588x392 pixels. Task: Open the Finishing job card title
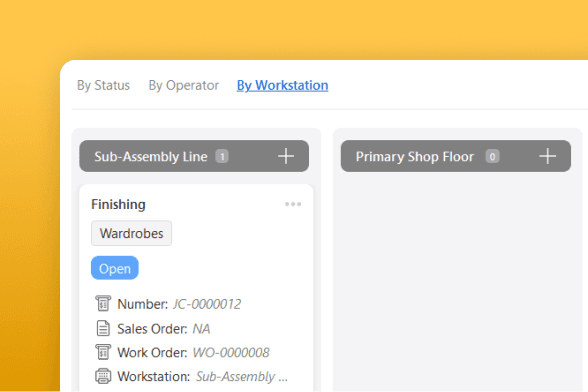[118, 204]
